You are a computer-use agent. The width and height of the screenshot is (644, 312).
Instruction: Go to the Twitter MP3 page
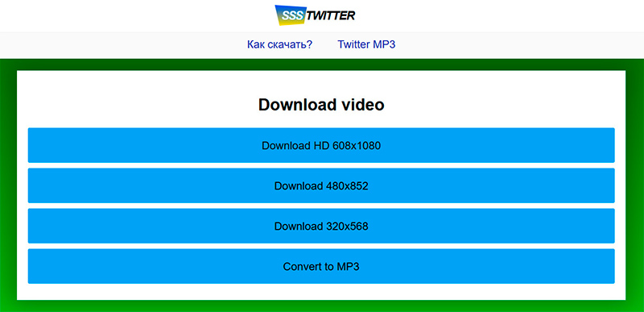[366, 44]
